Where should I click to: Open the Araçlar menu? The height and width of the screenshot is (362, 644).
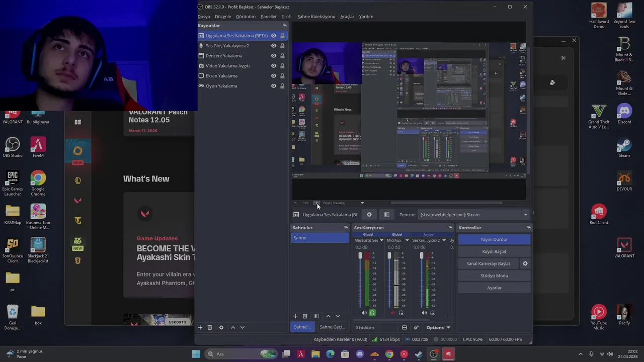tap(347, 17)
